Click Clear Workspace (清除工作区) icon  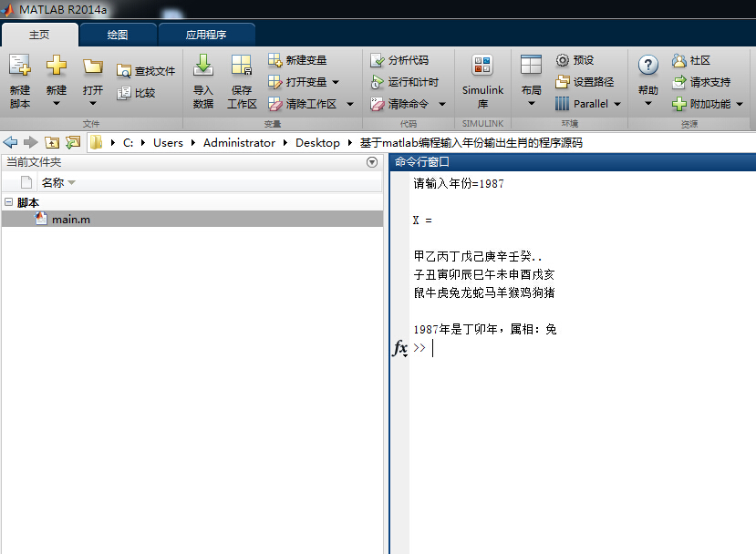point(274,104)
